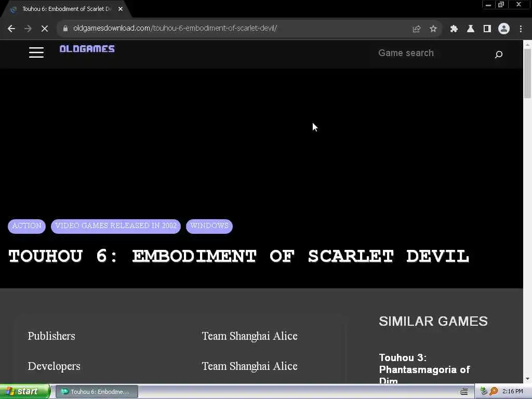
Task: Stop page loading with X button
Action: (x=45, y=29)
